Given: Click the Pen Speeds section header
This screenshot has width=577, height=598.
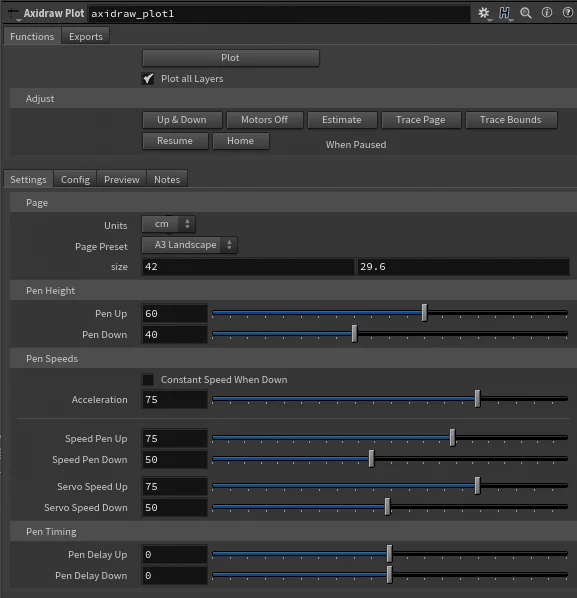Looking at the screenshot, I should point(293,358).
